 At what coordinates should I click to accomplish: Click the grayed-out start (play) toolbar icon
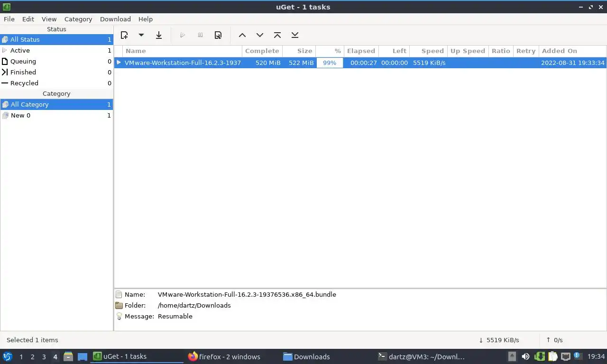click(183, 35)
